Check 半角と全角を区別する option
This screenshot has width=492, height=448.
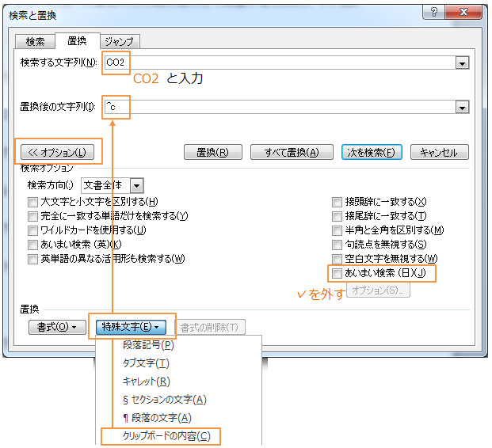pos(337,230)
